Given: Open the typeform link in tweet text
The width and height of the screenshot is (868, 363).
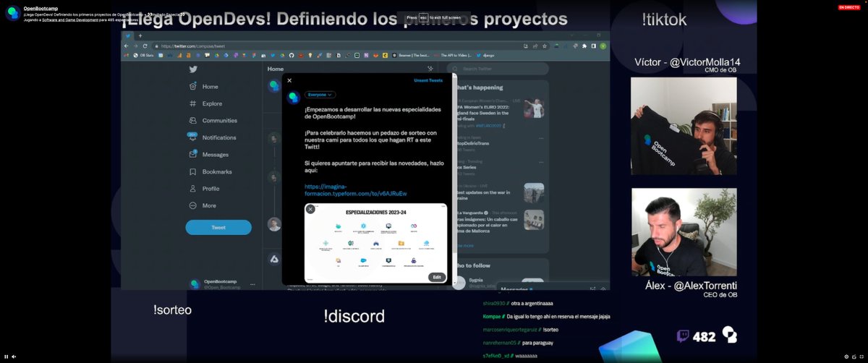Looking at the screenshot, I should [x=355, y=190].
